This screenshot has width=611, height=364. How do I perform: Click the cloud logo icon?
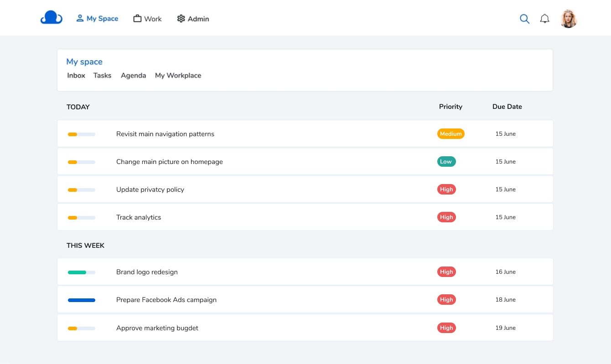coord(51,18)
